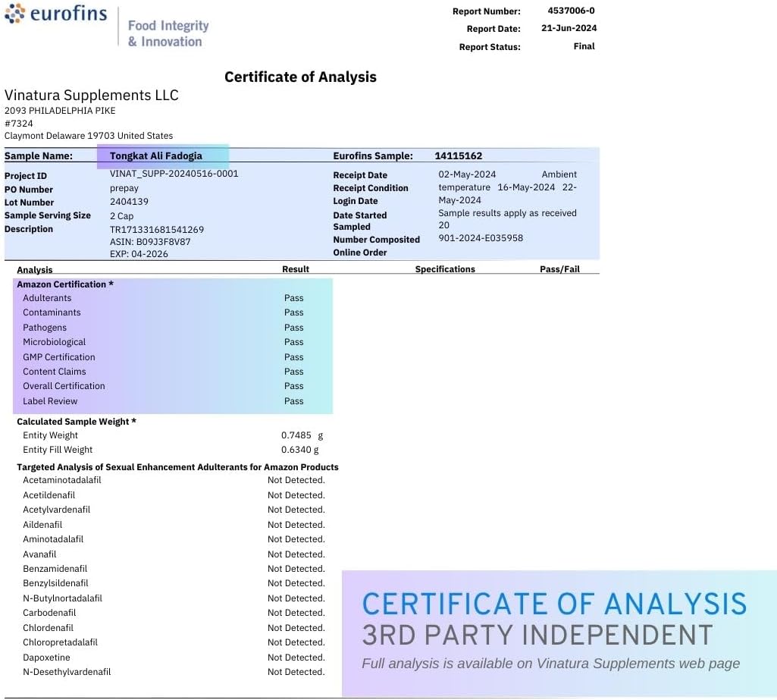
Task: Click the eurofins brand wordmark
Action: pyautogui.click(x=68, y=14)
